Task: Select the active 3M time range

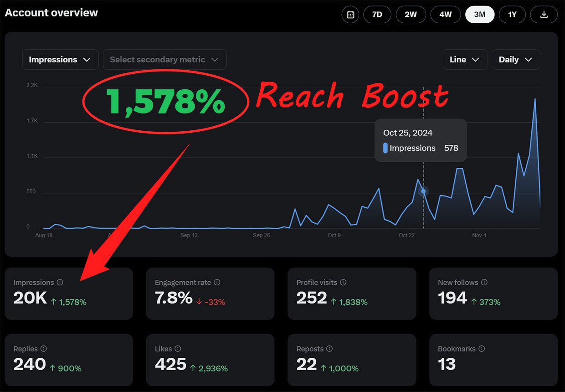Action: 479,15
